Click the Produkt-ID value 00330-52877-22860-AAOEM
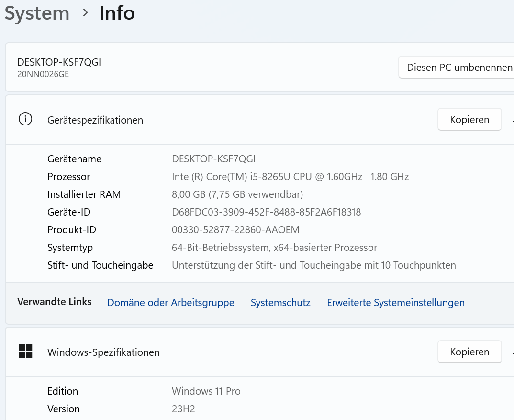 [235, 230]
